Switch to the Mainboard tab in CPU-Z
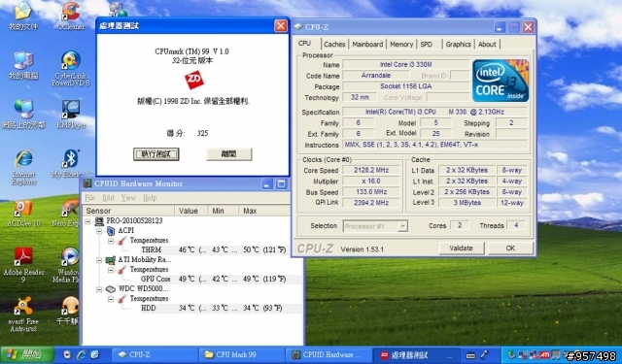Image resolution: width=622 pixels, height=364 pixels. pos(367,45)
